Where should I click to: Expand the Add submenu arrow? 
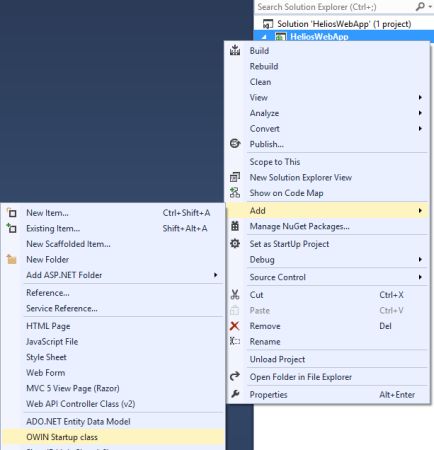(420, 211)
